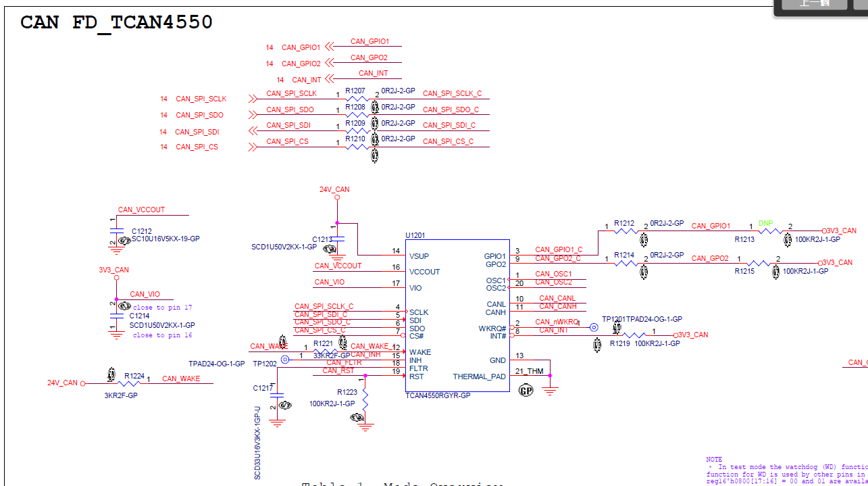This screenshot has width=868, height=486.
Task: Click the CS# pin name on U1201
Action: click(x=416, y=336)
